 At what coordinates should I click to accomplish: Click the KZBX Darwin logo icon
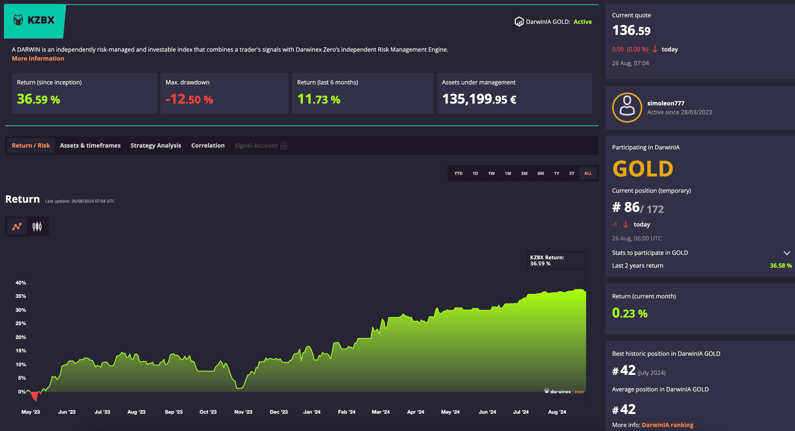point(18,20)
